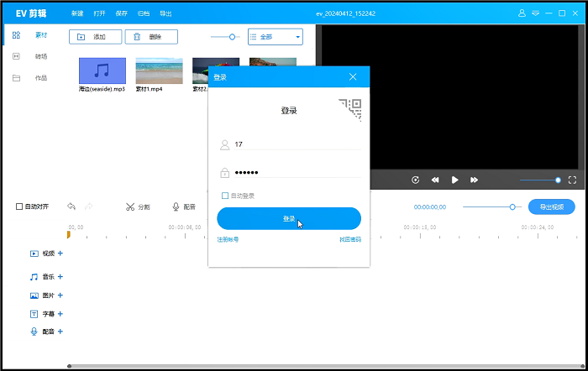Toggle fullscreen preview icon
Image resolution: width=588 pixels, height=371 pixels.
572,180
